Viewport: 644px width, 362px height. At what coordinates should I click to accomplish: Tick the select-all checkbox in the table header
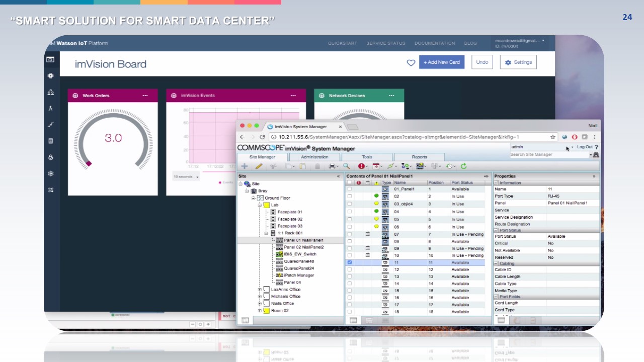coord(350,183)
